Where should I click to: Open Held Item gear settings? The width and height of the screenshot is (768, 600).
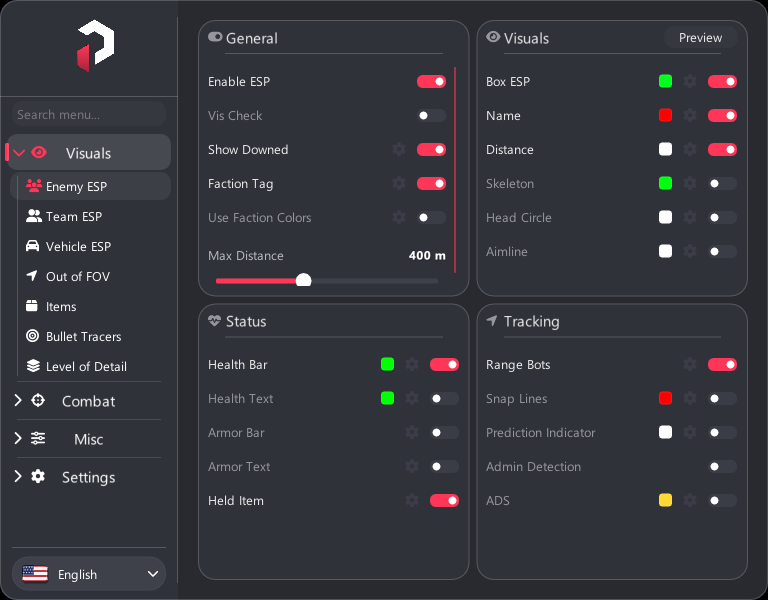[x=412, y=501]
